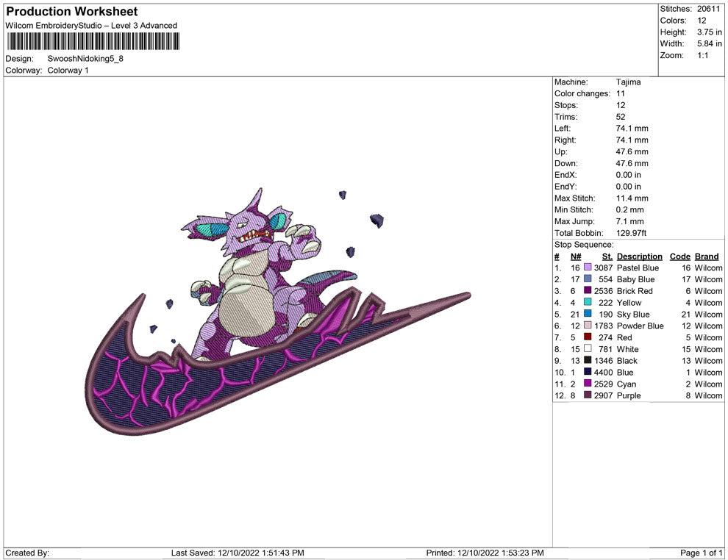Viewport: 728px width, 560px height.
Task: Click the Brick Red color swatch
Action: [x=588, y=290]
